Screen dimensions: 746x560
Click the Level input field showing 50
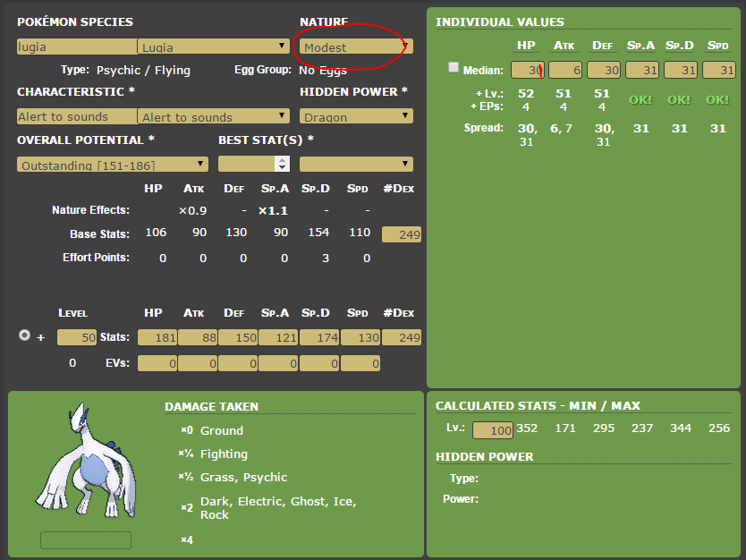click(x=77, y=337)
